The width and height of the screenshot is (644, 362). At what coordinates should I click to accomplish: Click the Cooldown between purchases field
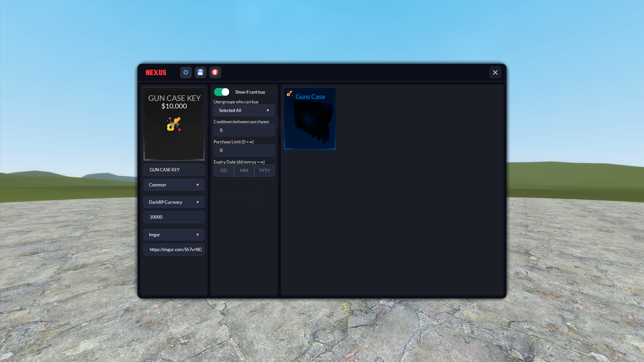coord(244,130)
